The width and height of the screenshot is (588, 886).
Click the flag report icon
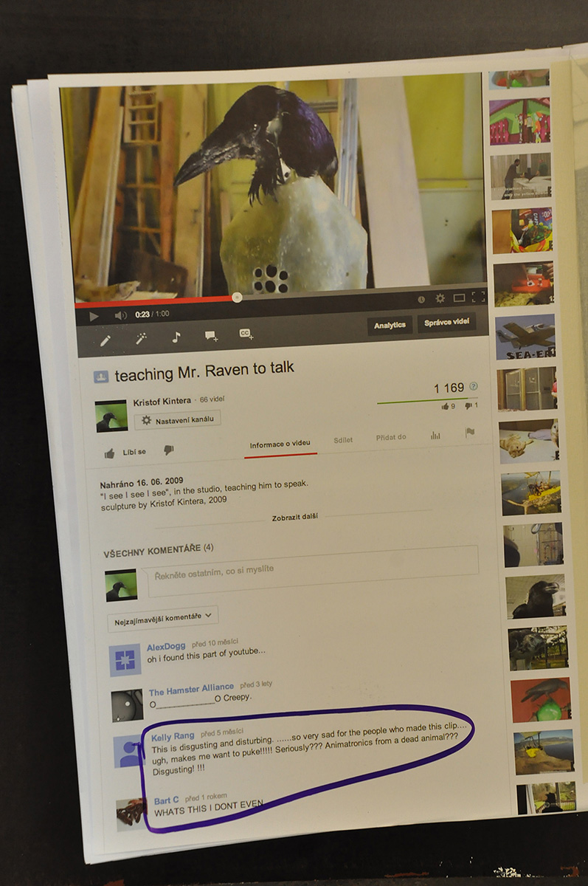pyautogui.click(x=470, y=433)
